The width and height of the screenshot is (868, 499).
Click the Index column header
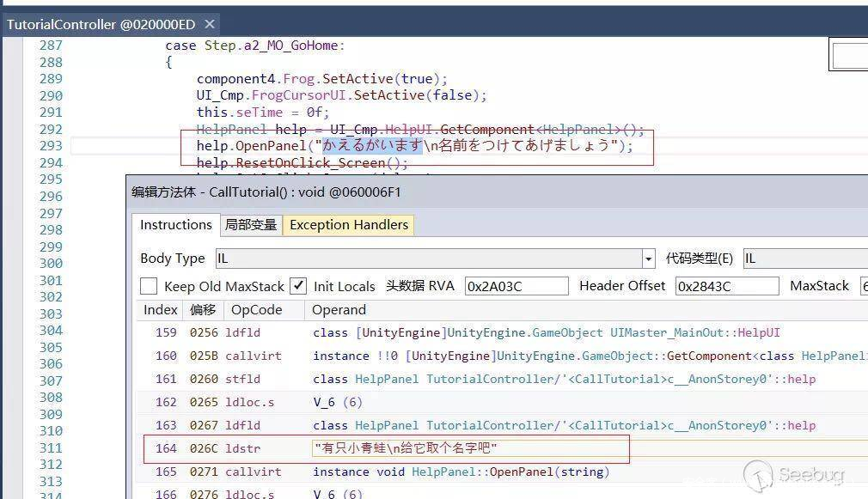[x=160, y=310]
